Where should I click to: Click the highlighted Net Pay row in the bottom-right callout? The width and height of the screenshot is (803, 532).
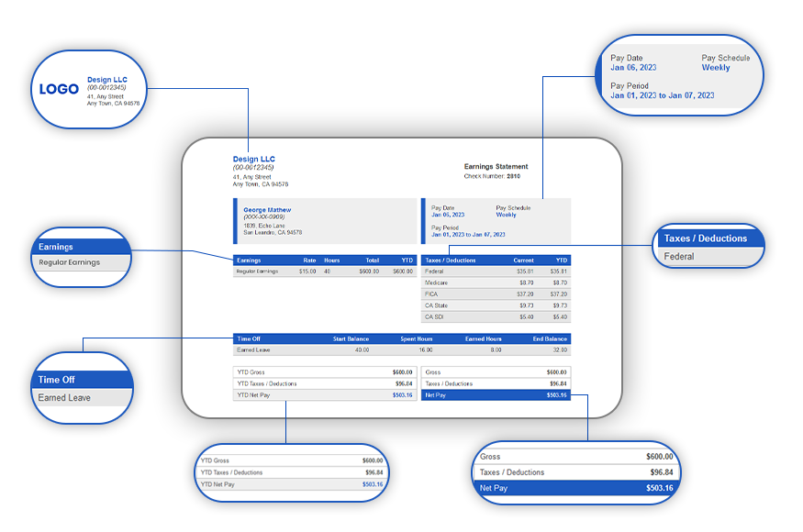click(575, 488)
